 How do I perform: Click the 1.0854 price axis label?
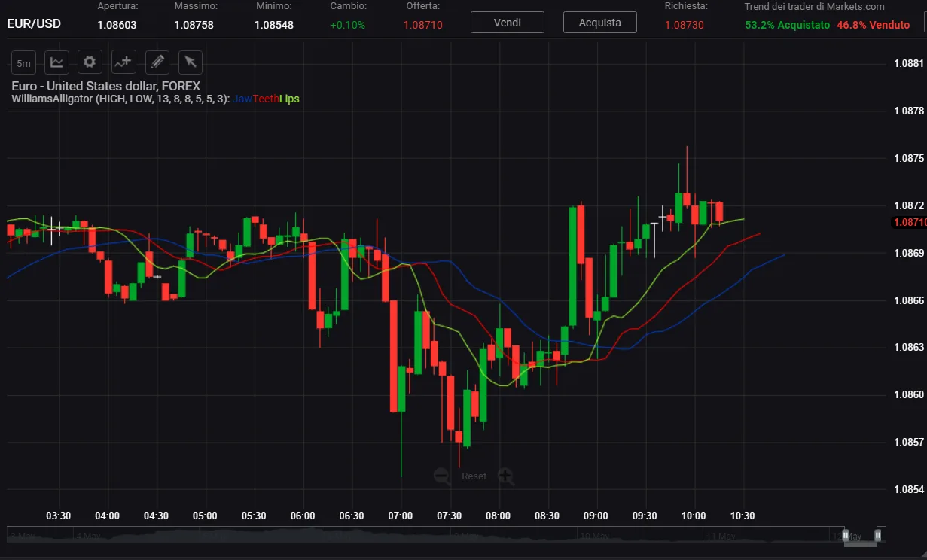pyautogui.click(x=908, y=489)
